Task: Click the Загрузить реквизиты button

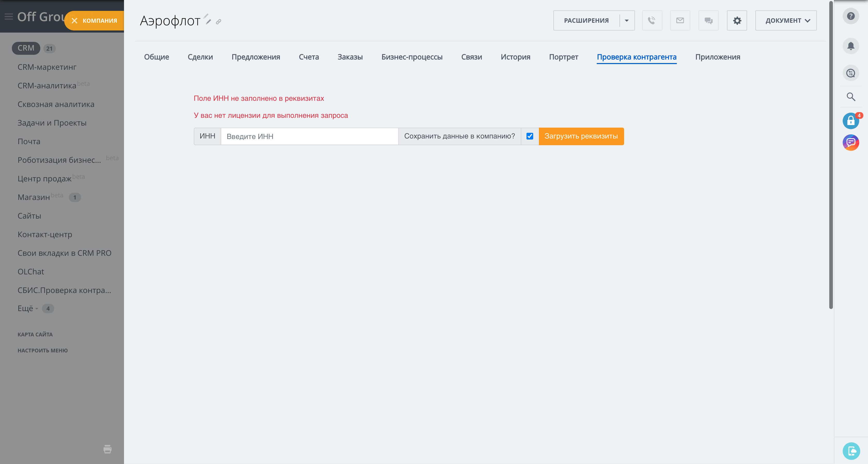Action: (581, 136)
